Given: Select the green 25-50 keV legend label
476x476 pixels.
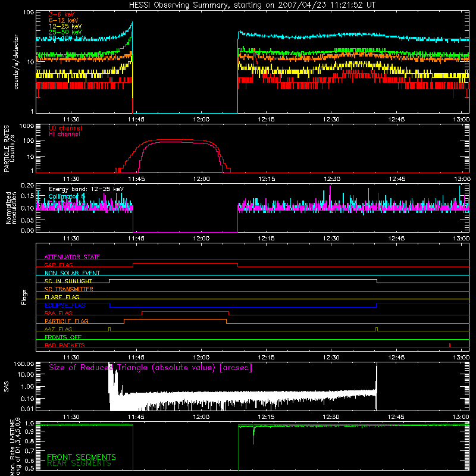Looking at the screenshot, I should click(65, 32).
